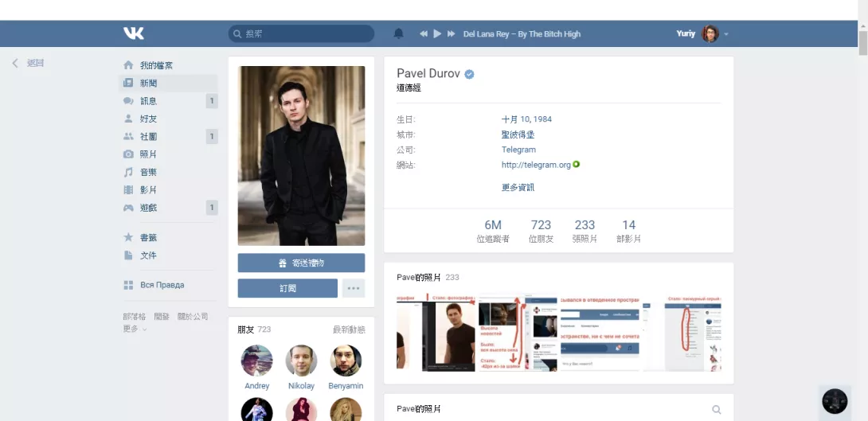The height and width of the screenshot is (421, 868).
Task: Open the VK logo home link
Action: 134,33
